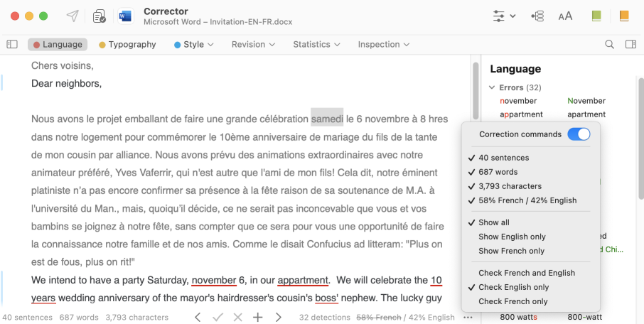The width and height of the screenshot is (644, 324).
Task: Uncheck 3,793 characters in popup menu
Action: tap(530, 186)
